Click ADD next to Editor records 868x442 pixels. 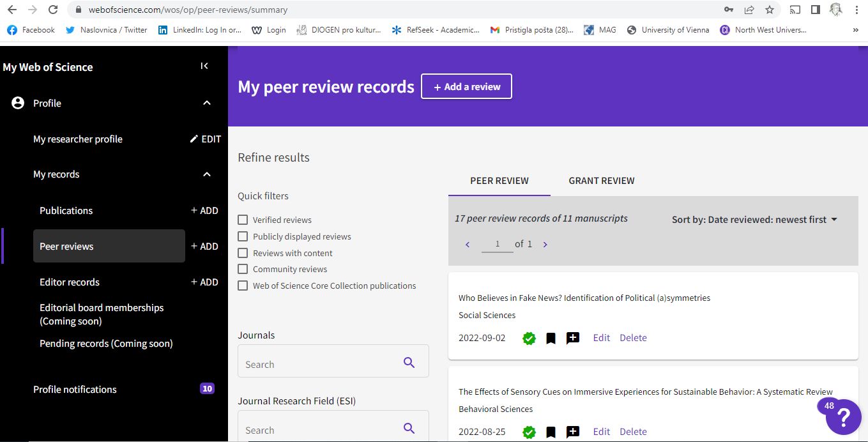(x=204, y=282)
